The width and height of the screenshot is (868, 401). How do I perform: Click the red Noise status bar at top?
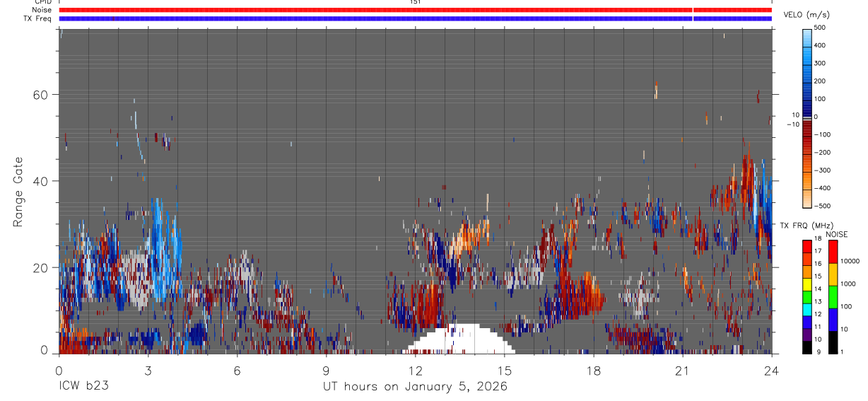tap(415, 10)
